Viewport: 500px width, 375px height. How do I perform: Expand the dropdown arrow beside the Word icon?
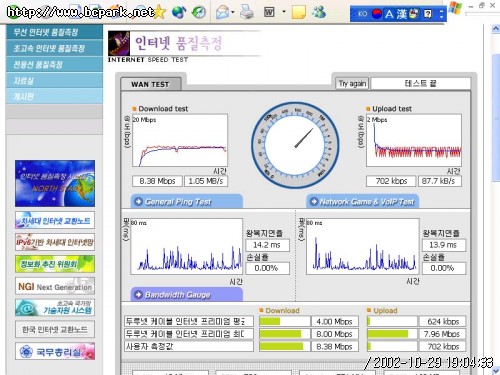284,12
